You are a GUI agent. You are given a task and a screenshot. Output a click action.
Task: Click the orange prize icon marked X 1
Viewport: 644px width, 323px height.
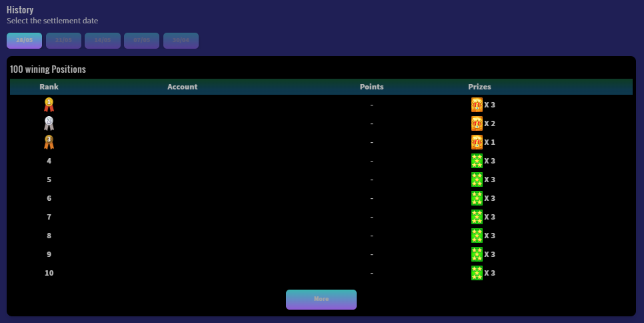tap(477, 142)
